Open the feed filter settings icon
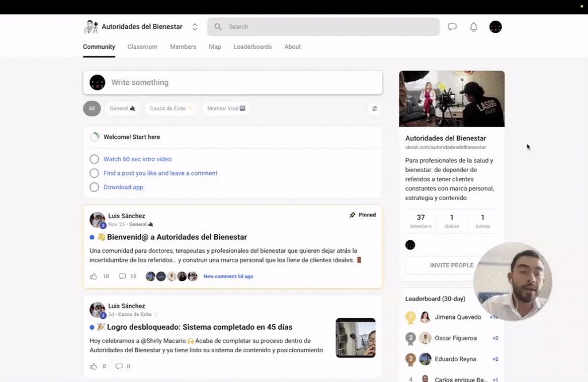The image size is (588, 382). [374, 108]
